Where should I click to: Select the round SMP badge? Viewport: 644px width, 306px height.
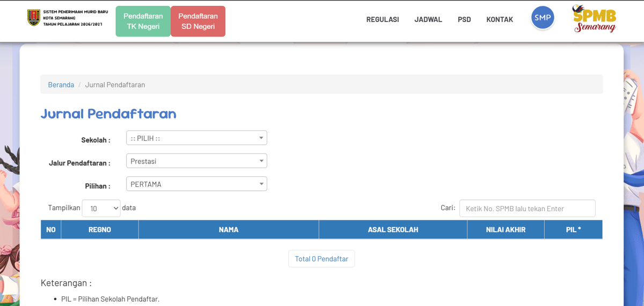coord(543,18)
